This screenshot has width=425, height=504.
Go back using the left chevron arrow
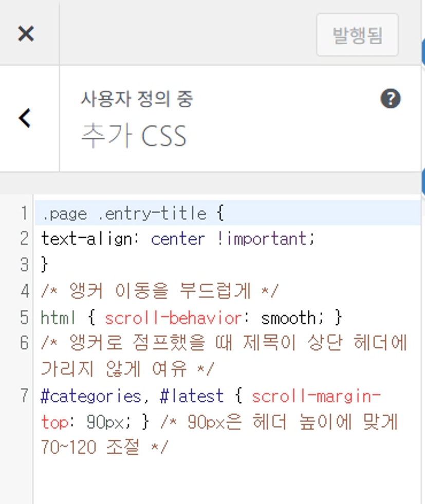(x=25, y=118)
